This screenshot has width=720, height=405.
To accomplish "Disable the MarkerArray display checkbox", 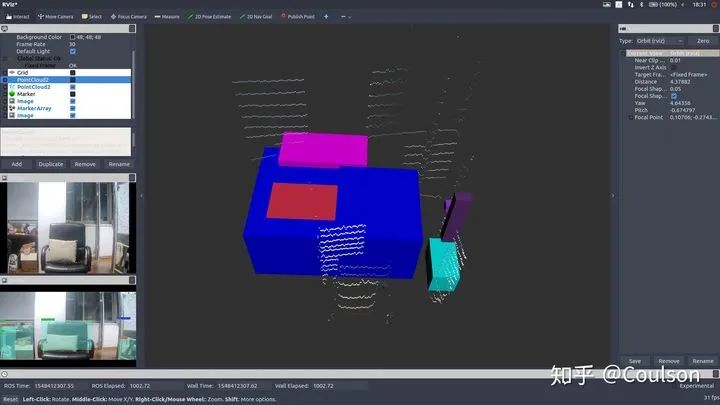I will point(73,108).
